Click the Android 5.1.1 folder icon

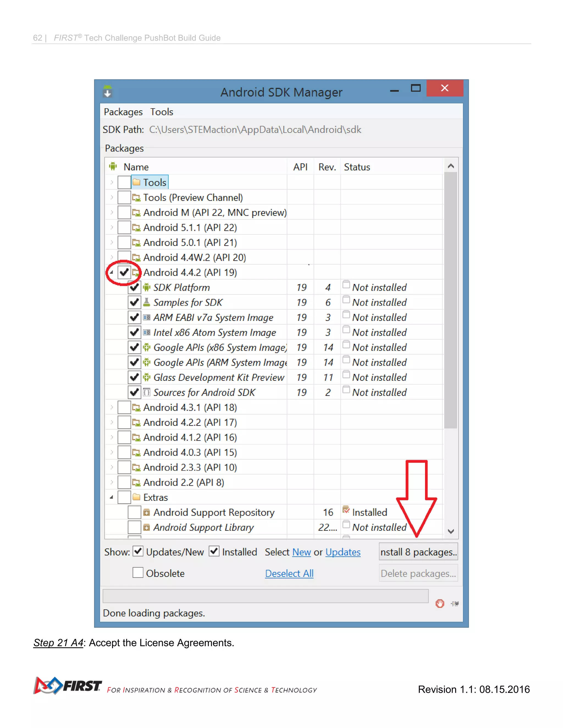pyautogui.click(x=136, y=228)
